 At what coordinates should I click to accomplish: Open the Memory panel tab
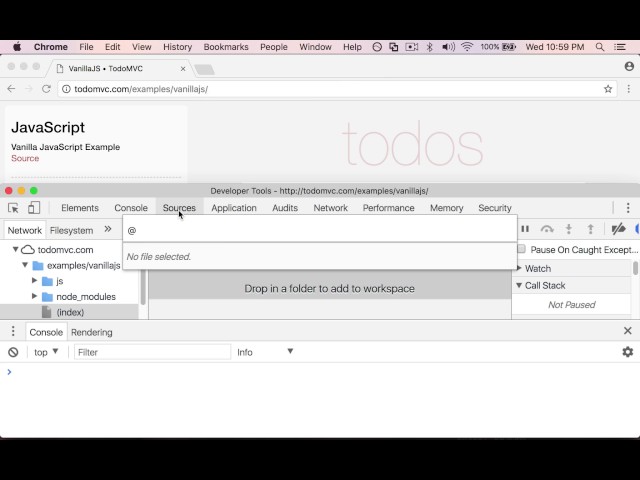pos(447,208)
